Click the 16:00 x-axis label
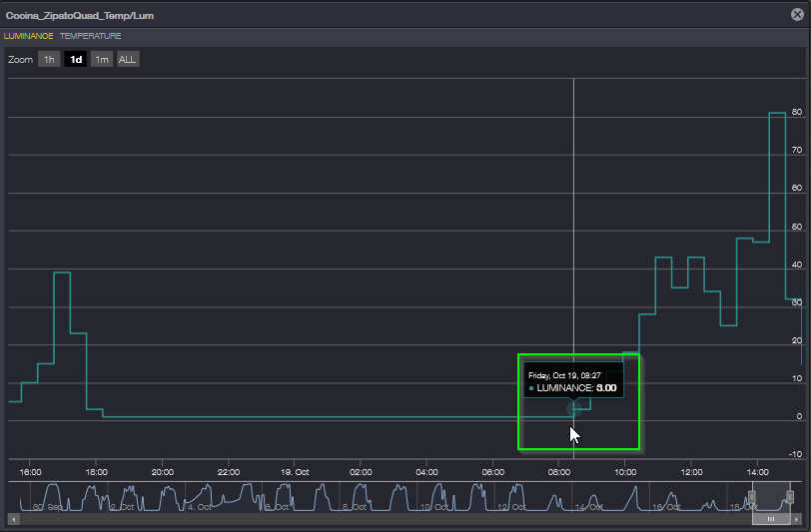This screenshot has height=532, width=811. point(31,472)
